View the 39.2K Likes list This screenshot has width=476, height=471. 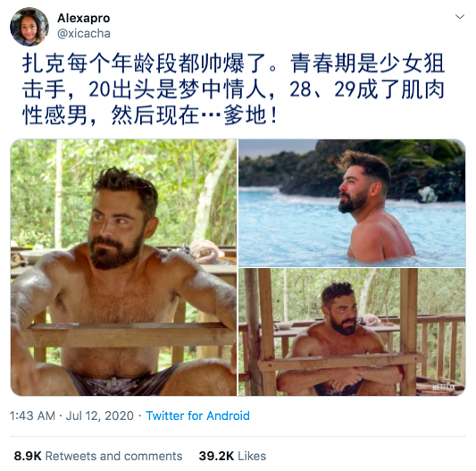(232, 456)
